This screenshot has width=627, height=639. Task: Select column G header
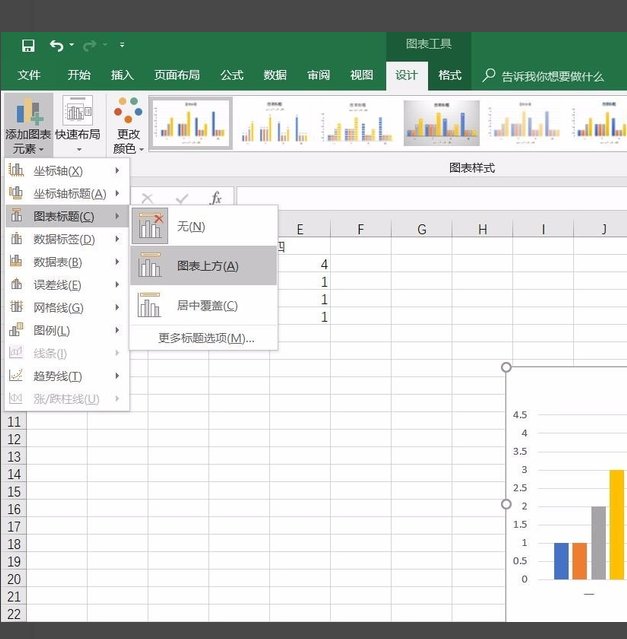(422, 229)
